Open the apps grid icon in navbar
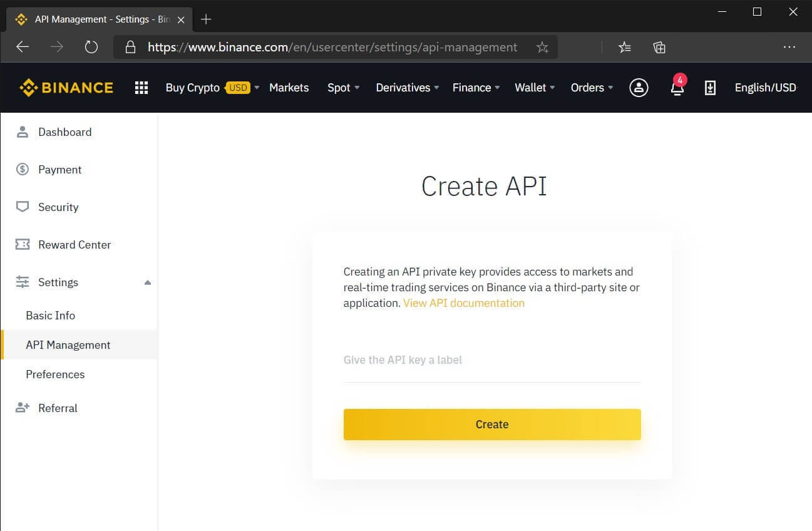The height and width of the screenshot is (531, 812). click(x=141, y=88)
